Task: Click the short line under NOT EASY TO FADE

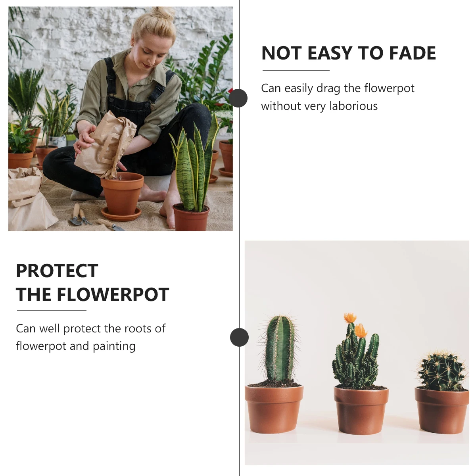Action: click(296, 70)
